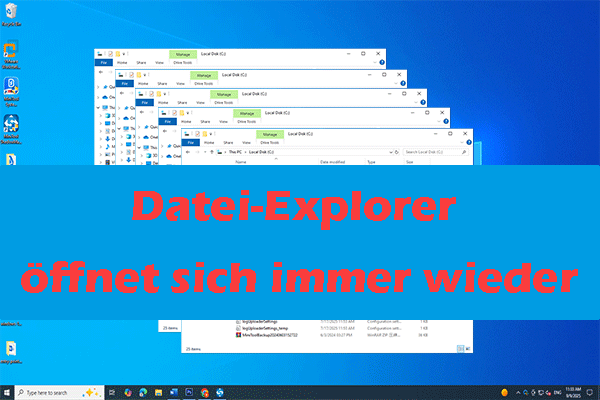Click the Manage tab in the rearmost Explorer window

(x=183, y=54)
